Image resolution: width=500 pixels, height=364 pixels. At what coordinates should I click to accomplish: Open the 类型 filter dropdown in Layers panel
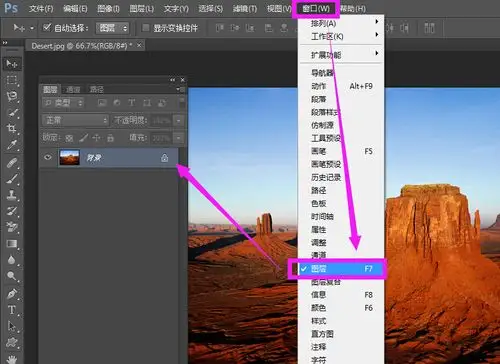point(63,103)
